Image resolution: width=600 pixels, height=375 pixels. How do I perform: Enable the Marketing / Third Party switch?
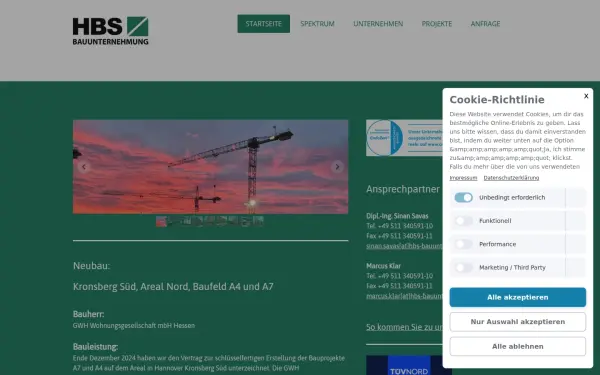click(x=463, y=267)
